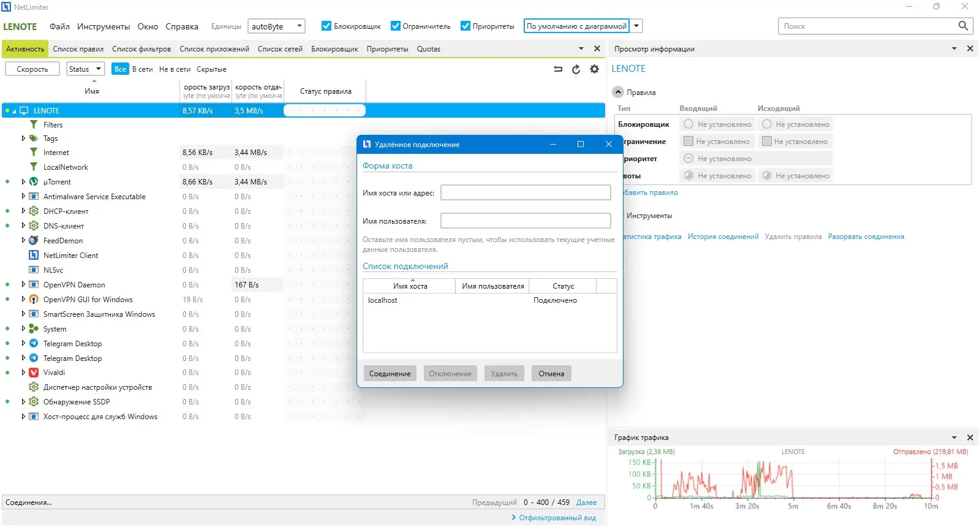The width and height of the screenshot is (980, 527).
Task: Collapse the Правила section chevron
Action: pyautogui.click(x=618, y=92)
